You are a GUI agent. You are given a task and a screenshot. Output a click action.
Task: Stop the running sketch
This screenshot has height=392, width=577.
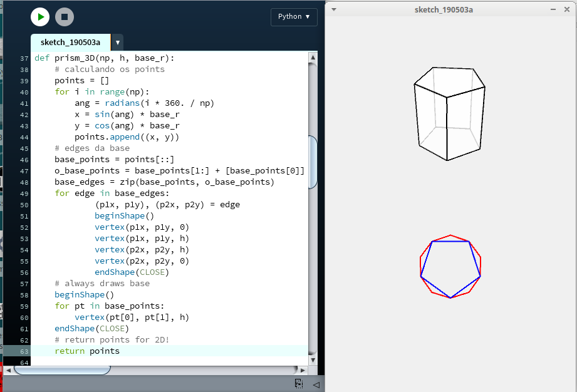point(65,17)
